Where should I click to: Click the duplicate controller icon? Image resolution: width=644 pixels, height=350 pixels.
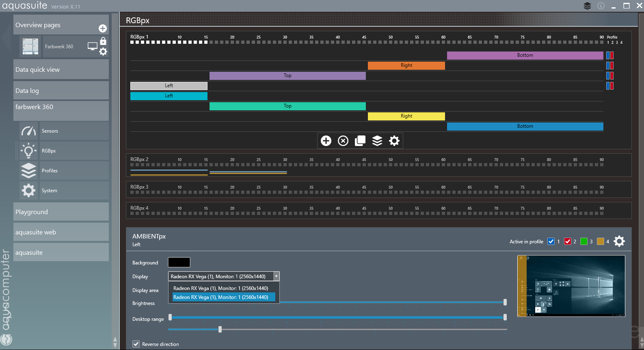click(360, 141)
